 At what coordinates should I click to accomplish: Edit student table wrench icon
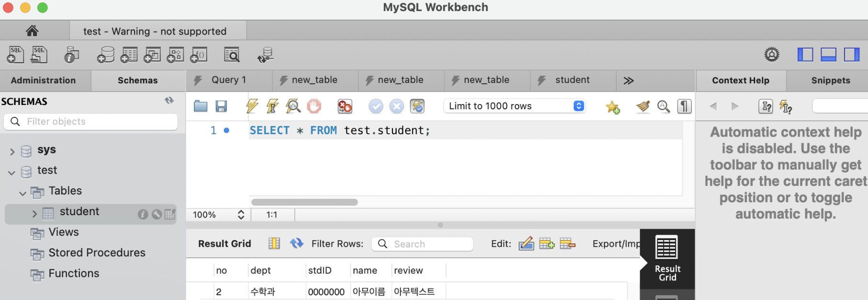[156, 214]
